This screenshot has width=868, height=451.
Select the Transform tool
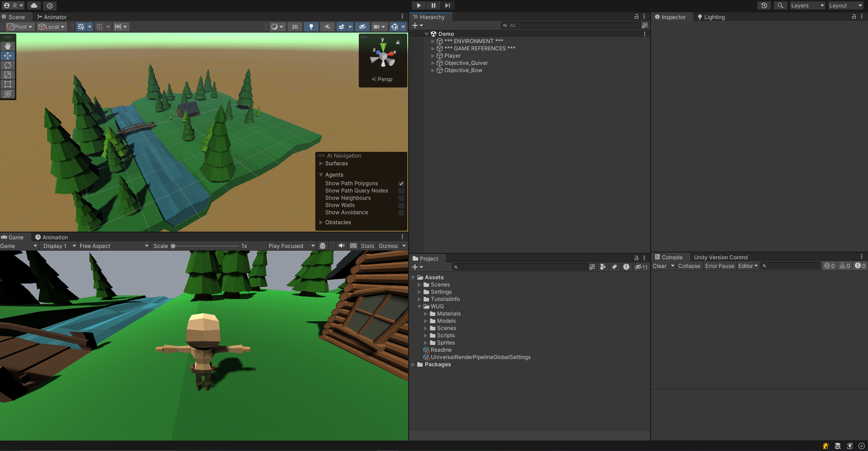[x=8, y=94]
